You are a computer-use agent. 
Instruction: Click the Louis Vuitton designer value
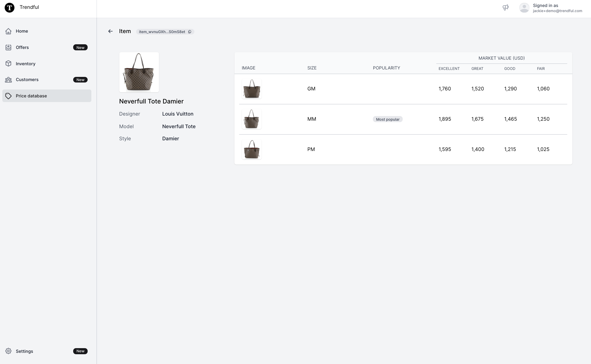click(178, 114)
